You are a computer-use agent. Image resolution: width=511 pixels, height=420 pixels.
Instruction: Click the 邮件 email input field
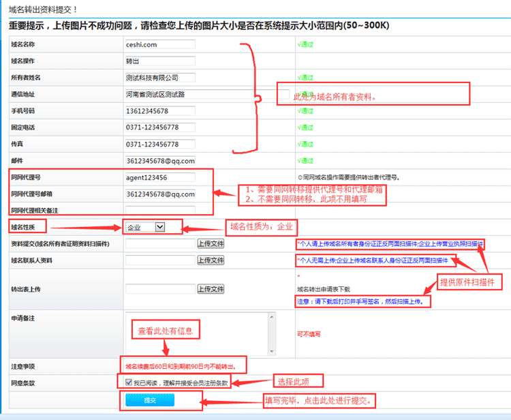coord(160,161)
